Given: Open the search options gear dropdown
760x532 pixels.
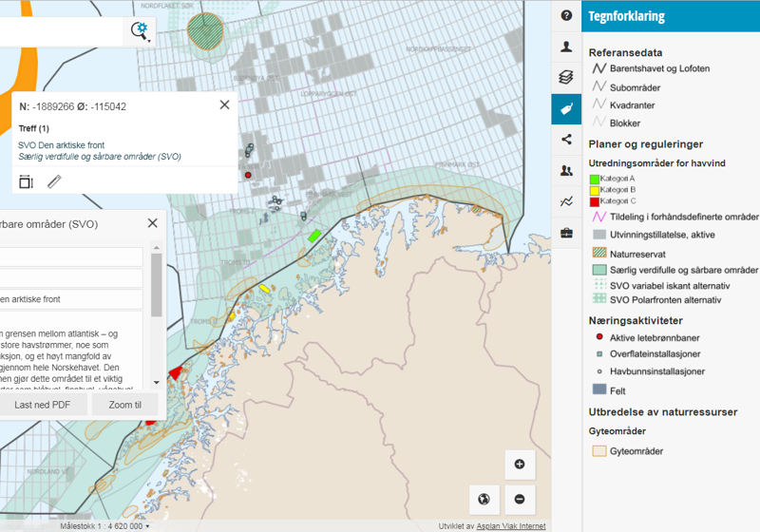Looking at the screenshot, I should [x=141, y=31].
